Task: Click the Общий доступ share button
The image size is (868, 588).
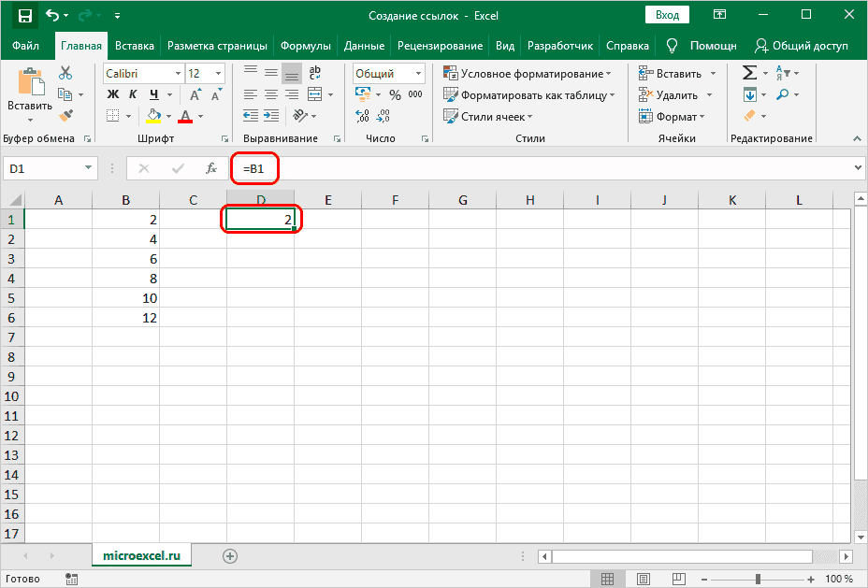Action: tap(802, 46)
